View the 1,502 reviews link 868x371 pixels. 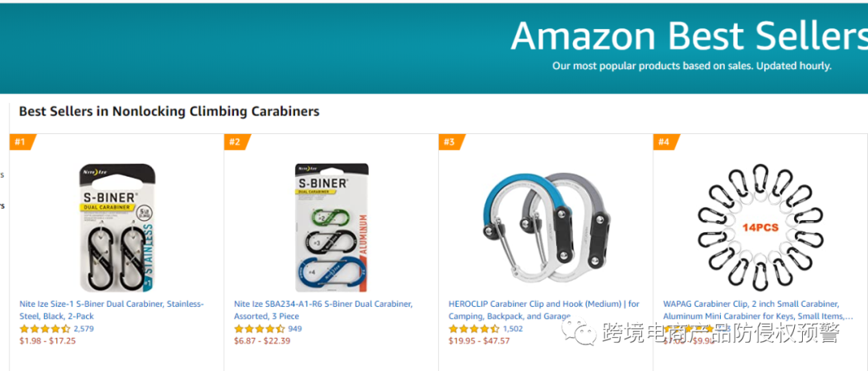tap(513, 328)
